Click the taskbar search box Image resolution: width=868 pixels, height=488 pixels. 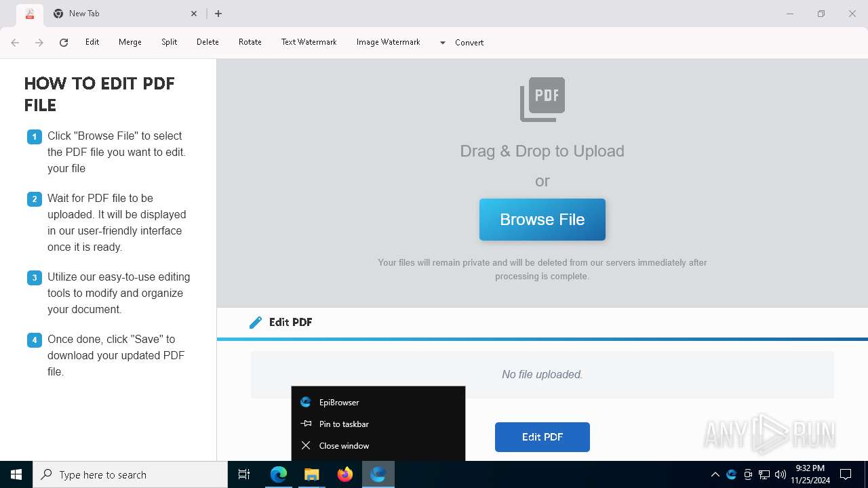(130, 474)
